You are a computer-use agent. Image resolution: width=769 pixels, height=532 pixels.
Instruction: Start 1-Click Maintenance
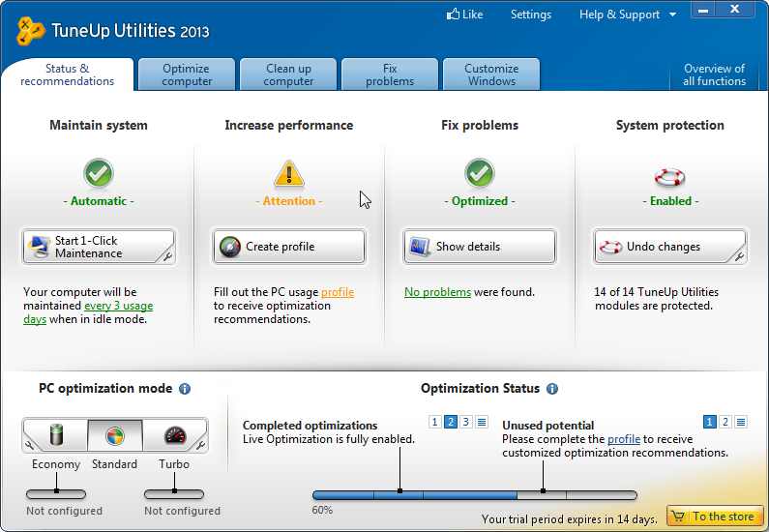click(x=99, y=247)
